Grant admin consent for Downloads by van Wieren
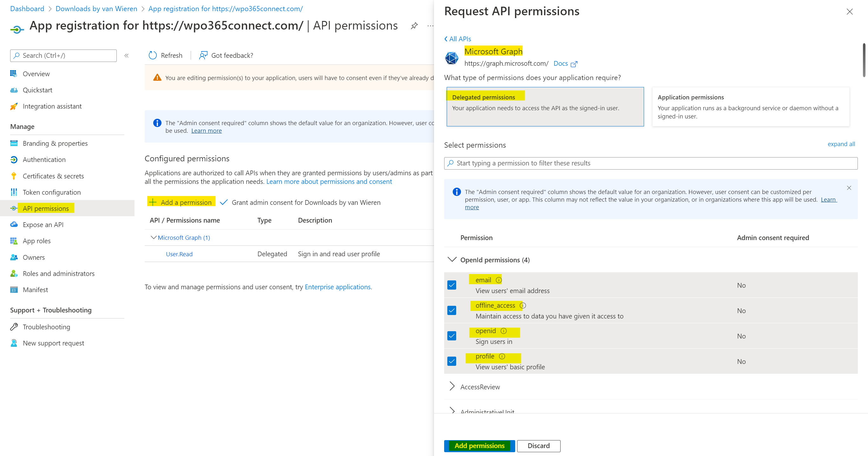This screenshot has width=868, height=456. pos(300,202)
